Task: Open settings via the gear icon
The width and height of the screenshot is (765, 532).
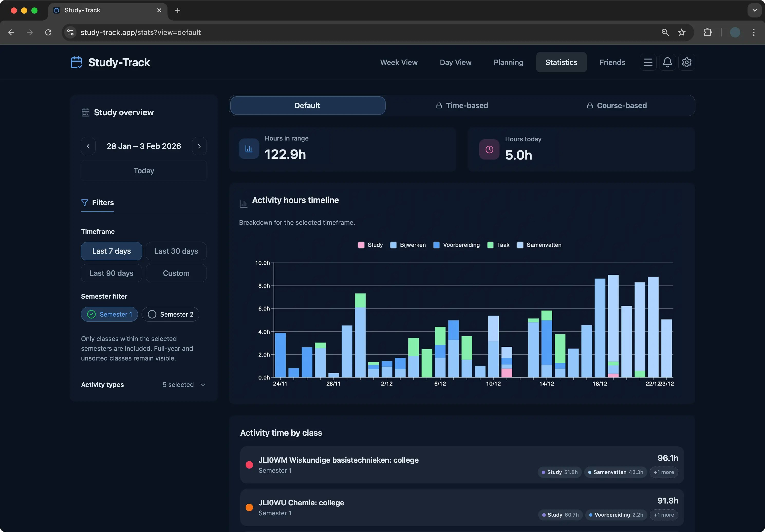Action: click(686, 62)
